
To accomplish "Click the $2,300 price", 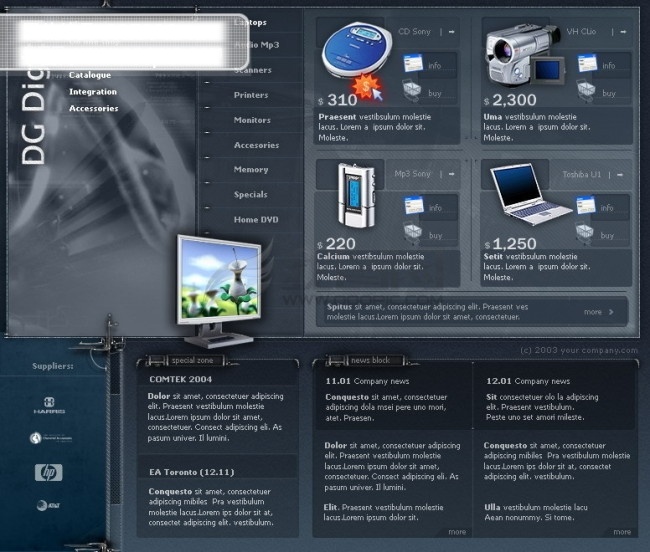I will pyautogui.click(x=510, y=100).
